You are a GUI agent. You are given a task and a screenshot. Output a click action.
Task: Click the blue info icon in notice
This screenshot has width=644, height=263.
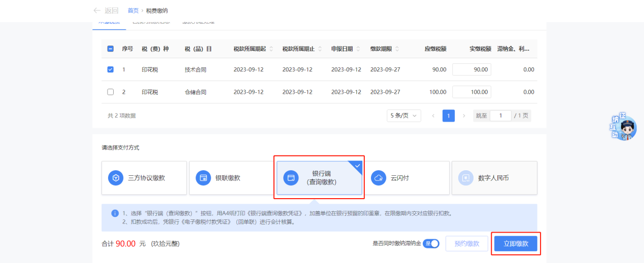(x=114, y=213)
